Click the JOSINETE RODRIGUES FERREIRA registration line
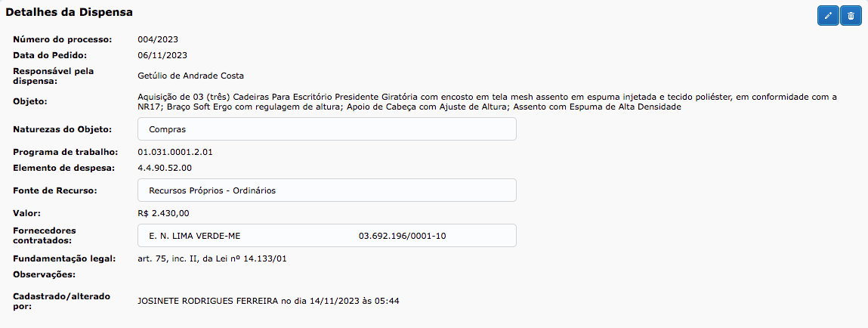 click(x=268, y=301)
